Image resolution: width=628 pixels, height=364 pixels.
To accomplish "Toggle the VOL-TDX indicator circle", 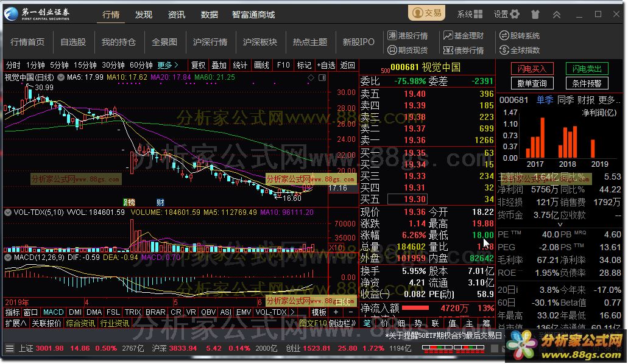I will tap(8, 212).
